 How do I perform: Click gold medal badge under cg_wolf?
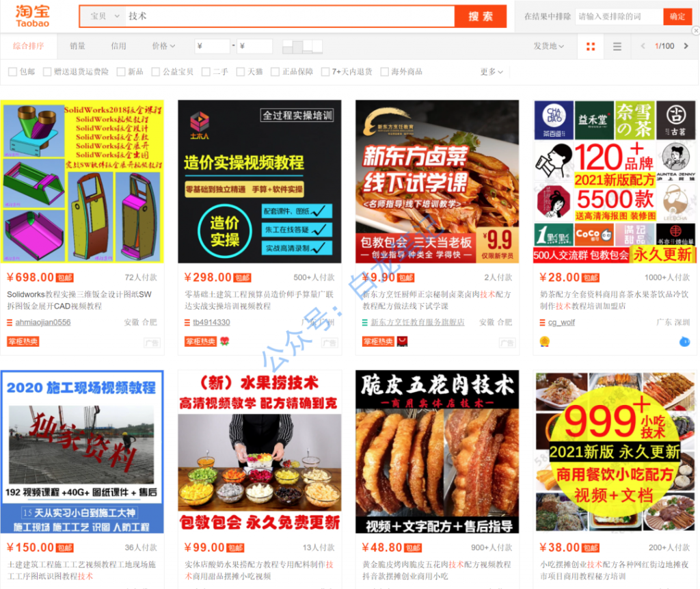click(545, 342)
